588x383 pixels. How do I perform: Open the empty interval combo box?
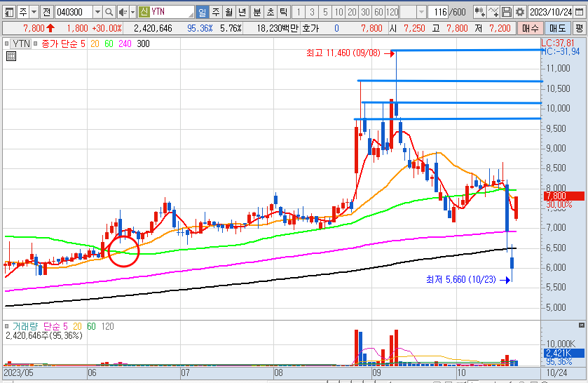pos(413,13)
